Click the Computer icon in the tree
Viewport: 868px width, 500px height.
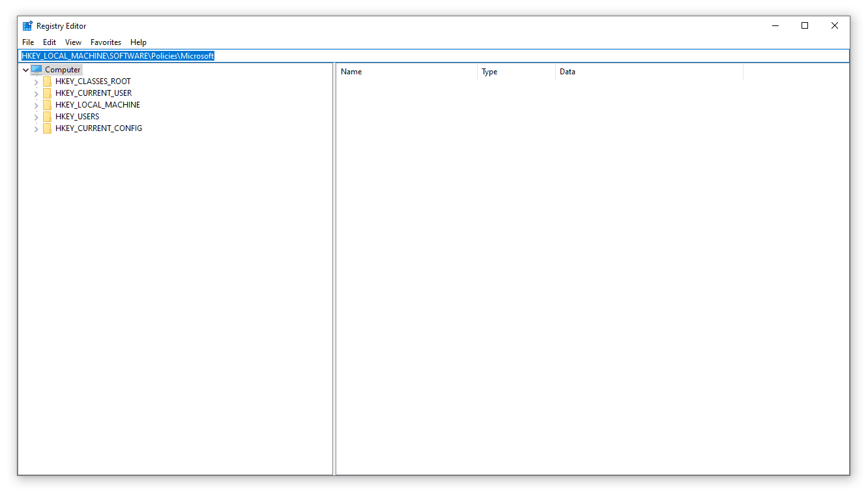(x=36, y=70)
